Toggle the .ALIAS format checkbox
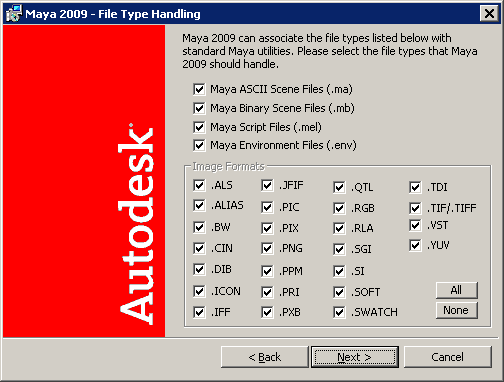504x382 pixels. (199, 205)
